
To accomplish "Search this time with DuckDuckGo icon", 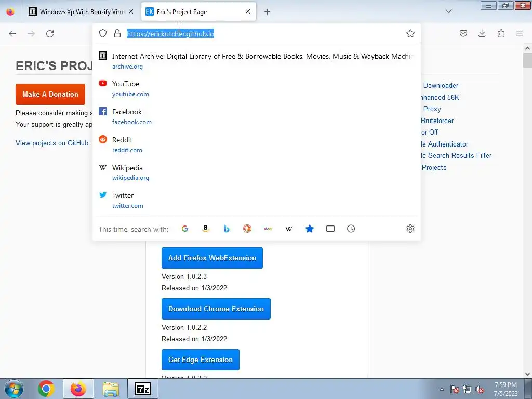I will (x=247, y=229).
